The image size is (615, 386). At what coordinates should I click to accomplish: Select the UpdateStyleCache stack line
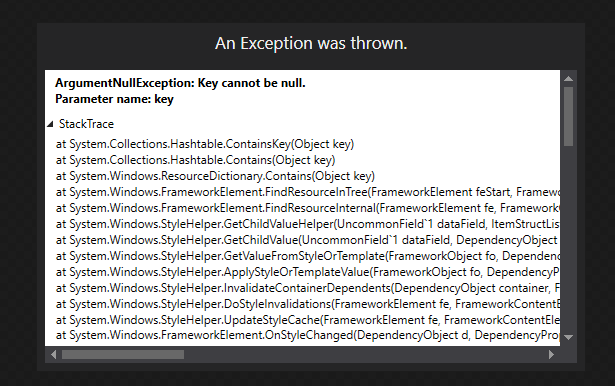(x=308, y=320)
